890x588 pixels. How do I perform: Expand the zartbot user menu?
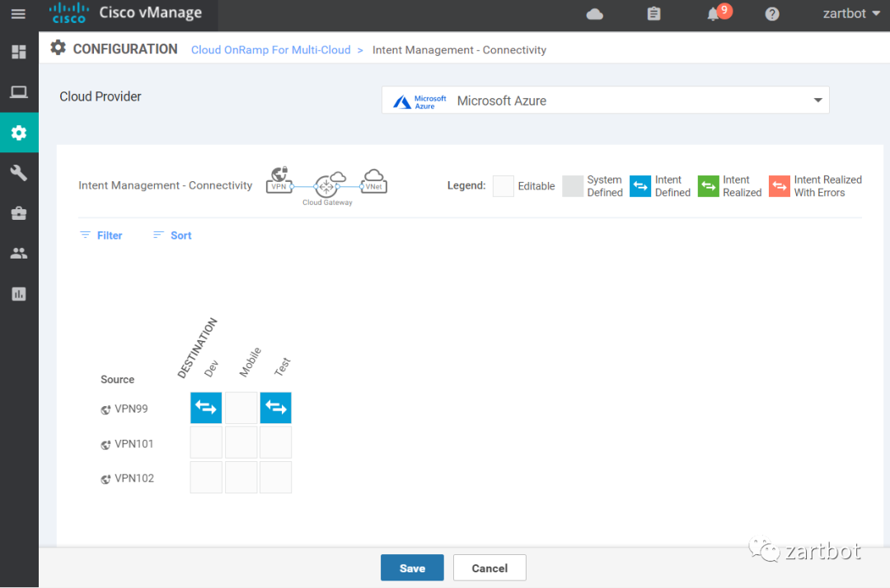[850, 14]
